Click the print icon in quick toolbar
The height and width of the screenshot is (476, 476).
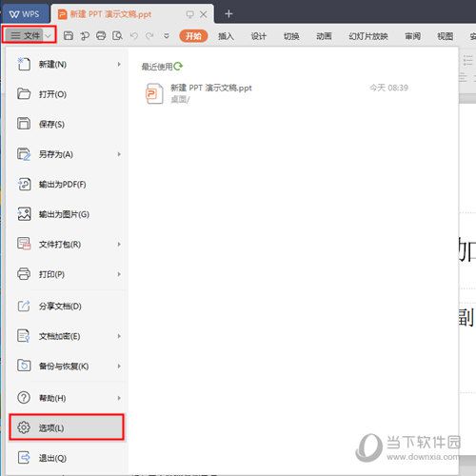click(101, 36)
